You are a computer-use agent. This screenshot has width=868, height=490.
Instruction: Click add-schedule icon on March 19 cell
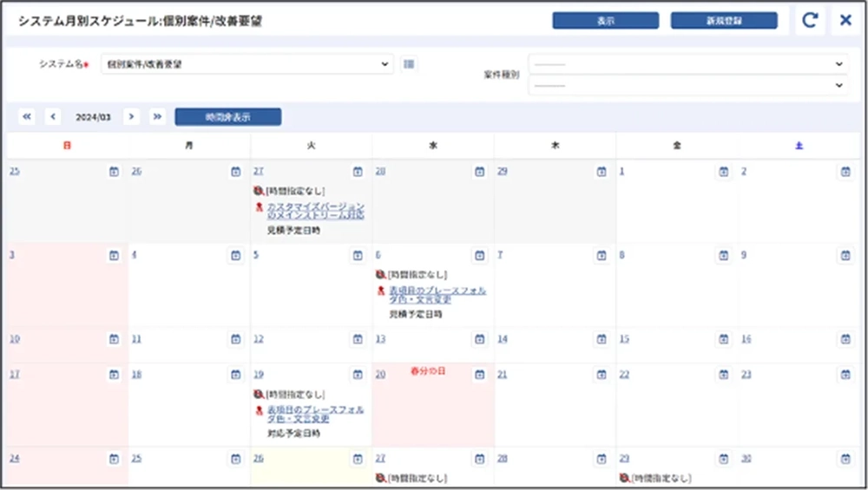358,375
